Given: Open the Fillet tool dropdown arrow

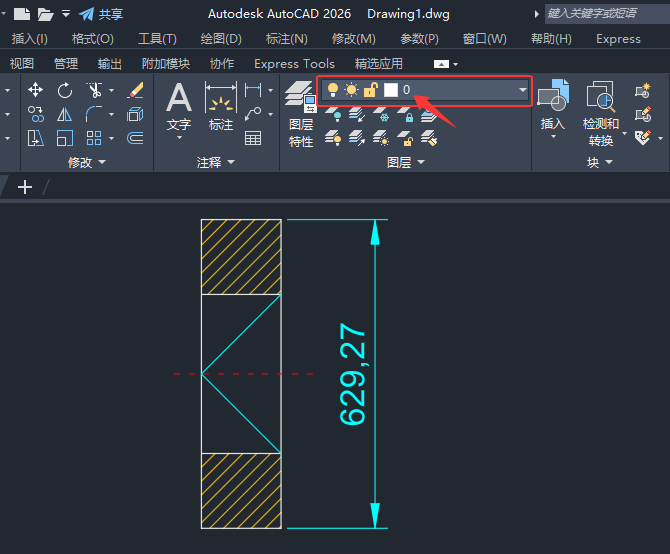Looking at the screenshot, I should click(112, 114).
